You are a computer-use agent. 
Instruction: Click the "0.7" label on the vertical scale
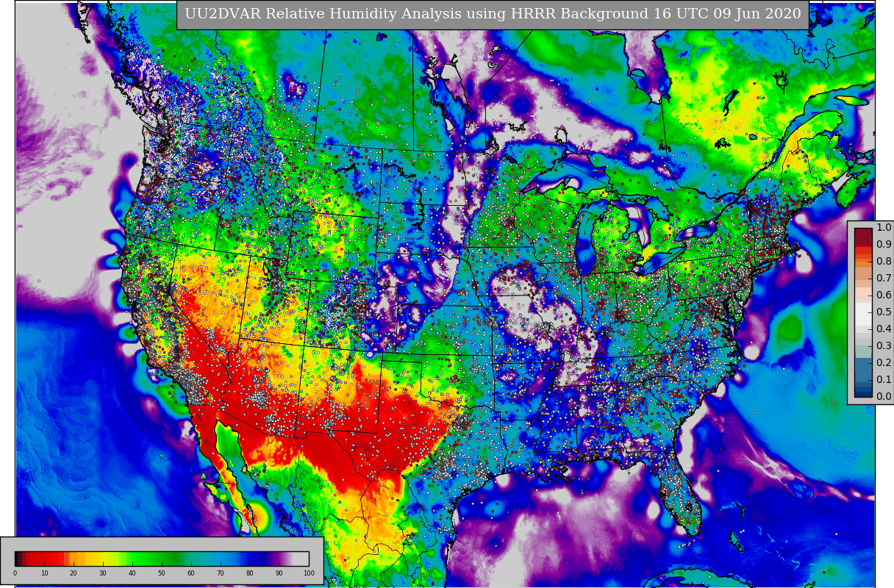[884, 279]
